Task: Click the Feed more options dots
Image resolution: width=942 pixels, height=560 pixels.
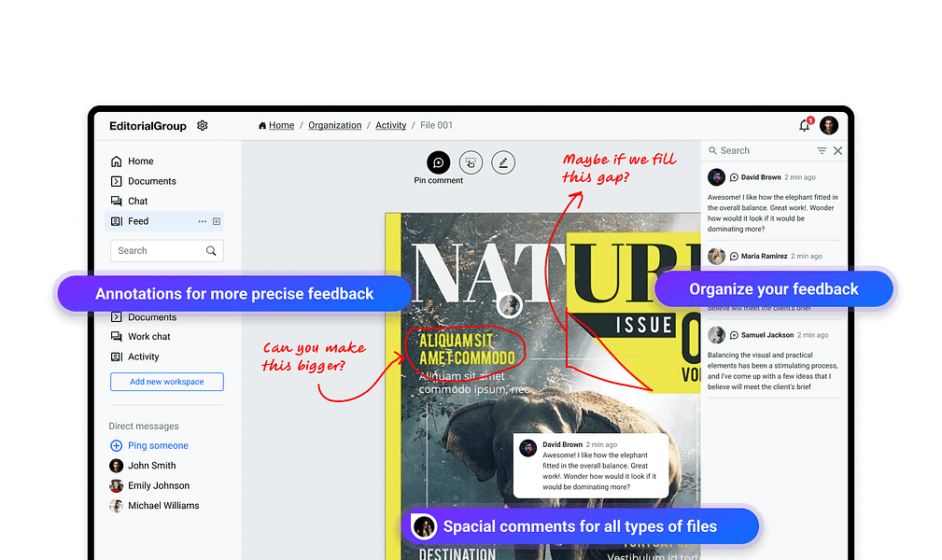Action: click(x=203, y=222)
